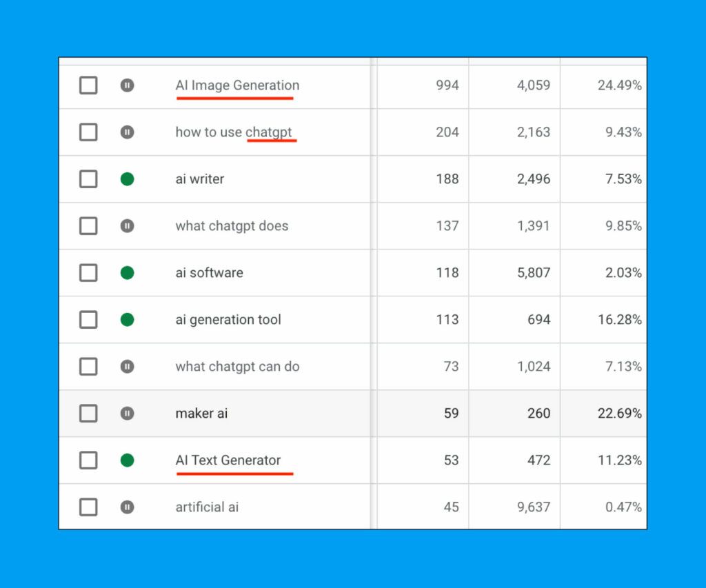Tick the what chatgpt can do checkbox

click(88, 367)
